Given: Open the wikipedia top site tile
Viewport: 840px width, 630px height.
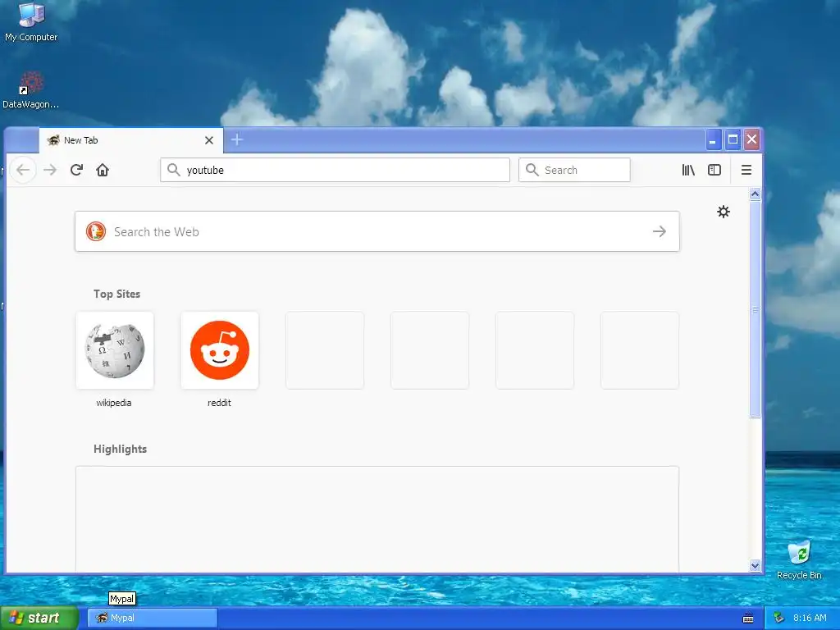Looking at the screenshot, I should pos(115,350).
